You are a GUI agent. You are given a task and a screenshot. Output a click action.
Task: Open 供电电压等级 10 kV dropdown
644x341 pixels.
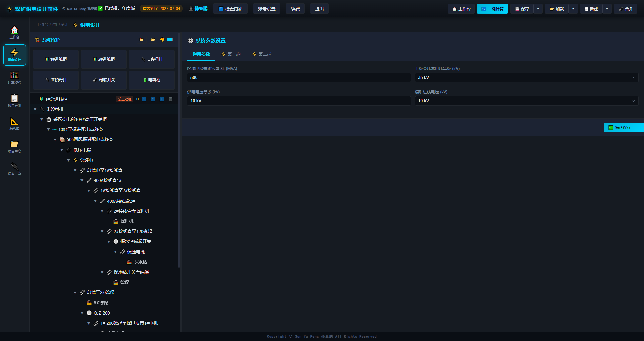pyautogui.click(x=299, y=101)
